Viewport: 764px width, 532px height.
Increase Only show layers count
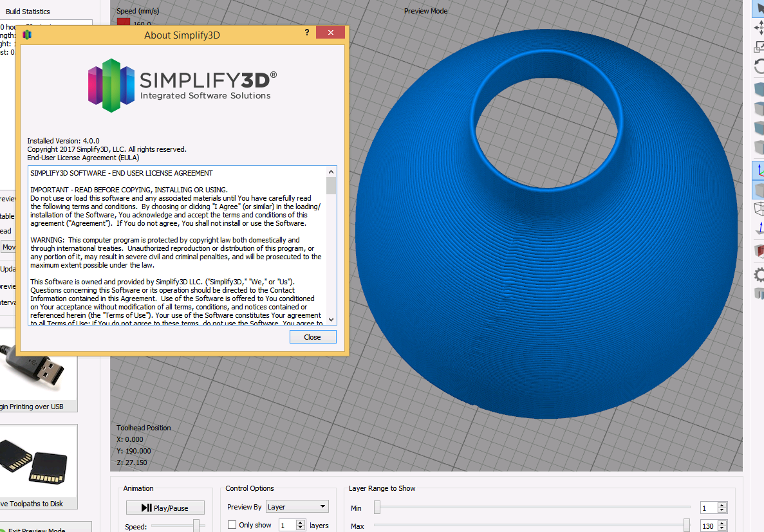click(x=301, y=522)
